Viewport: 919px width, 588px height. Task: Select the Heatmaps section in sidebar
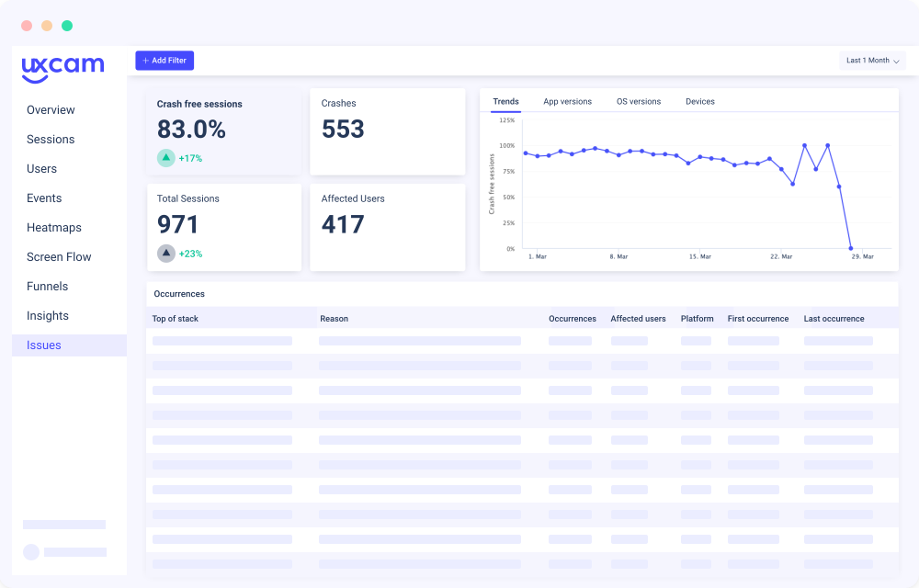coord(53,227)
